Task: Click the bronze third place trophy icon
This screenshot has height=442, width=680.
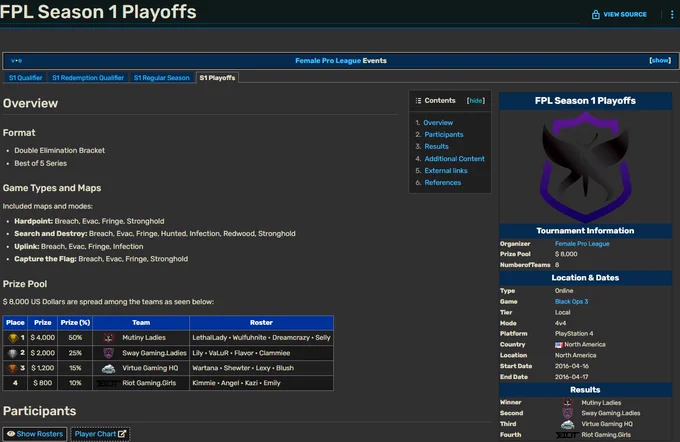Action: (x=13, y=368)
